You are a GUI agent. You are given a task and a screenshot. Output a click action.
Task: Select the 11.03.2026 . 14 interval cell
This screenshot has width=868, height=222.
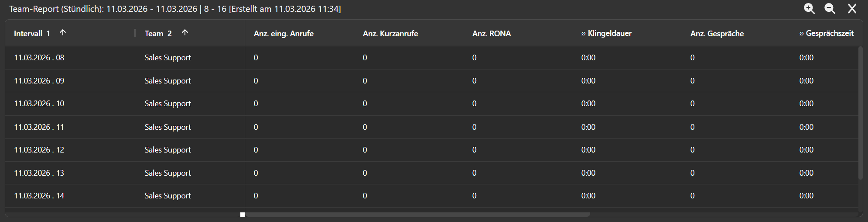39,196
